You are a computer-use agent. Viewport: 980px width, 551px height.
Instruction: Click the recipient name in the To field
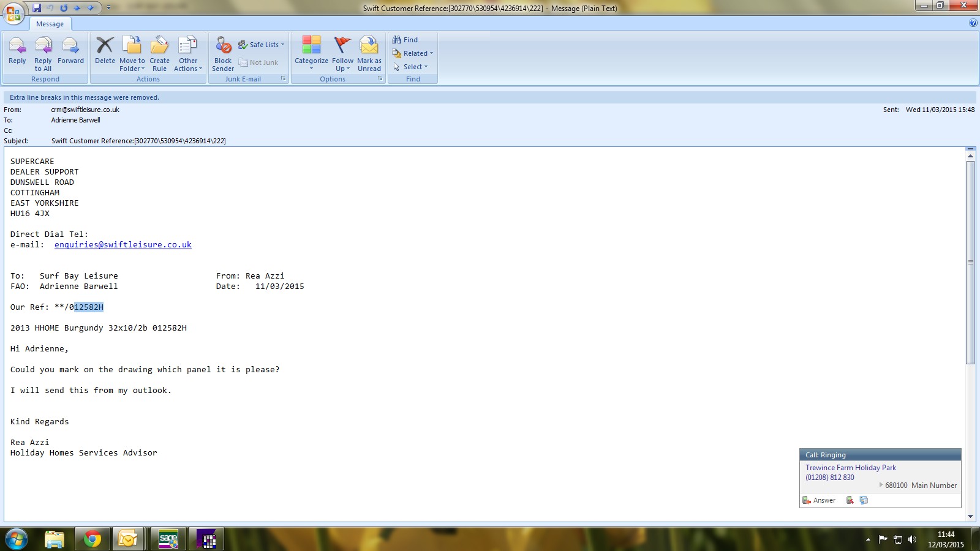pos(75,120)
